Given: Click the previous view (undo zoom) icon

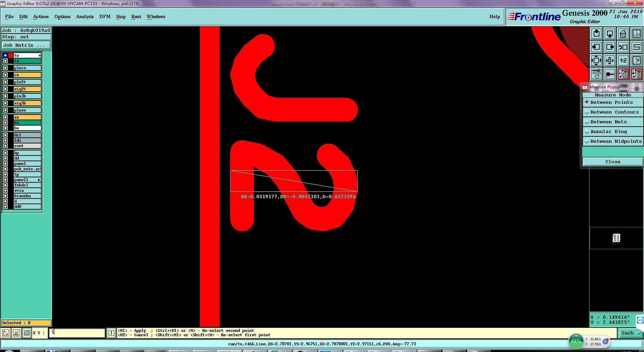Looking at the screenshot, I should coord(623,47).
